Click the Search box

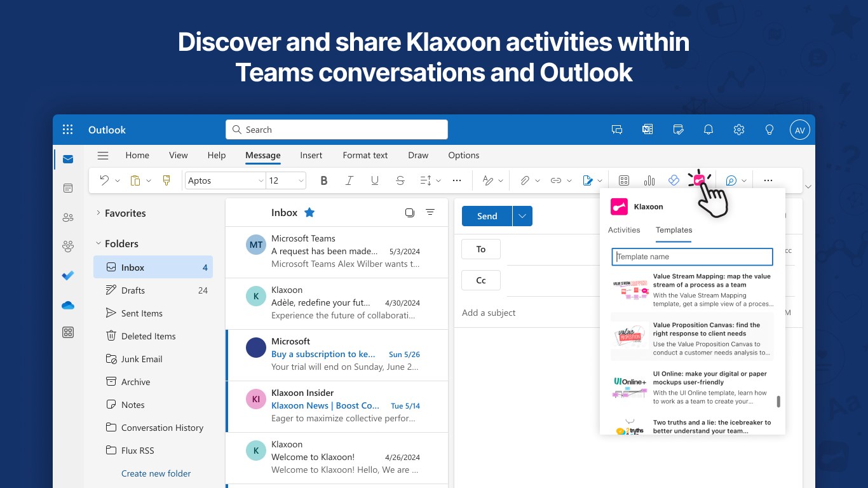[x=337, y=130]
